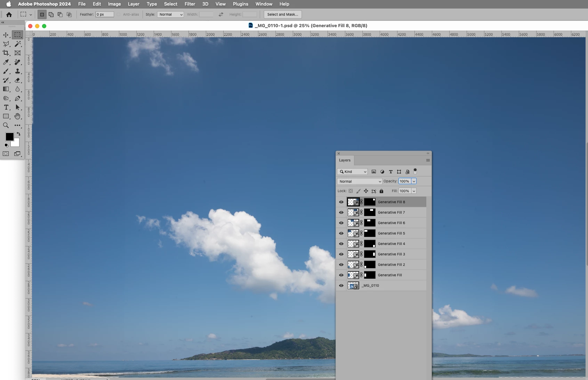The height and width of the screenshot is (380, 588).
Task: Set the background color swatch
Action: [x=16, y=143]
